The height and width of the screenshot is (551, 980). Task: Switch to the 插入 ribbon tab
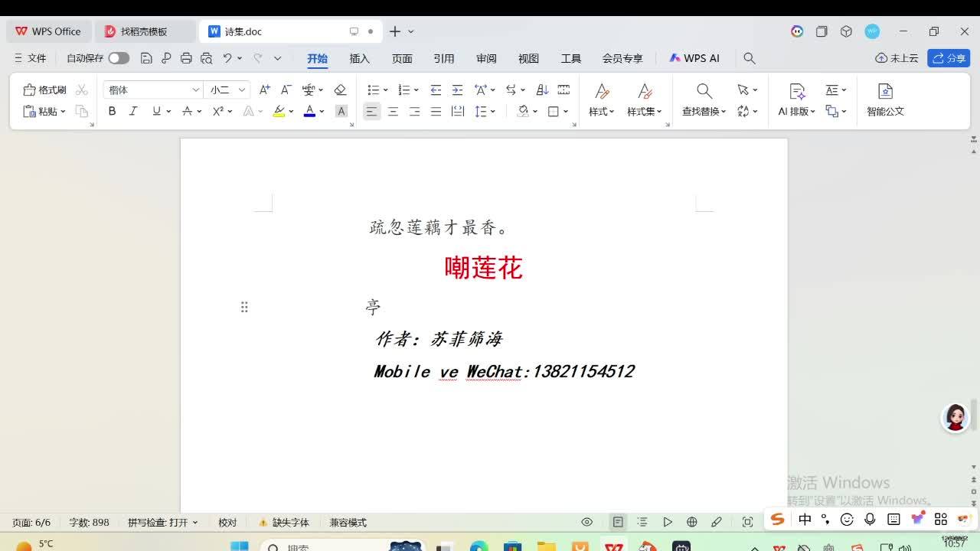[x=359, y=58]
